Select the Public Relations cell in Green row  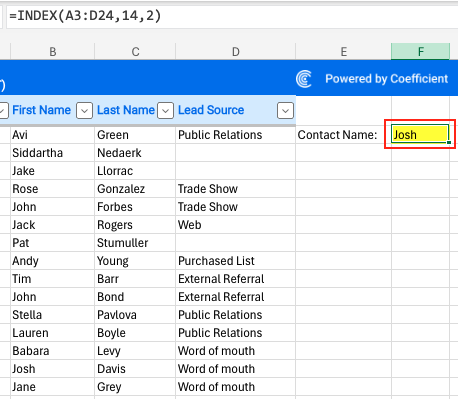236,135
